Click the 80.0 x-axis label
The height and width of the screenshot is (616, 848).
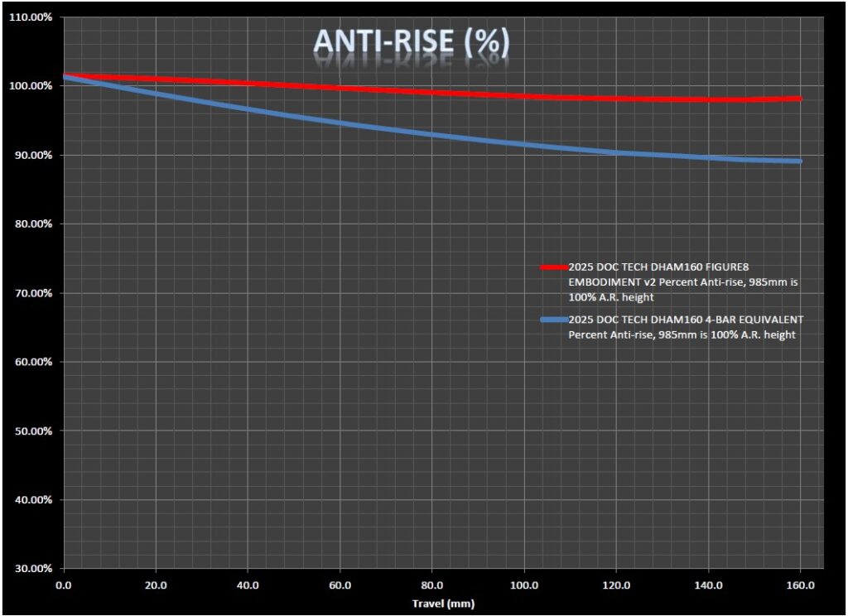coord(431,585)
